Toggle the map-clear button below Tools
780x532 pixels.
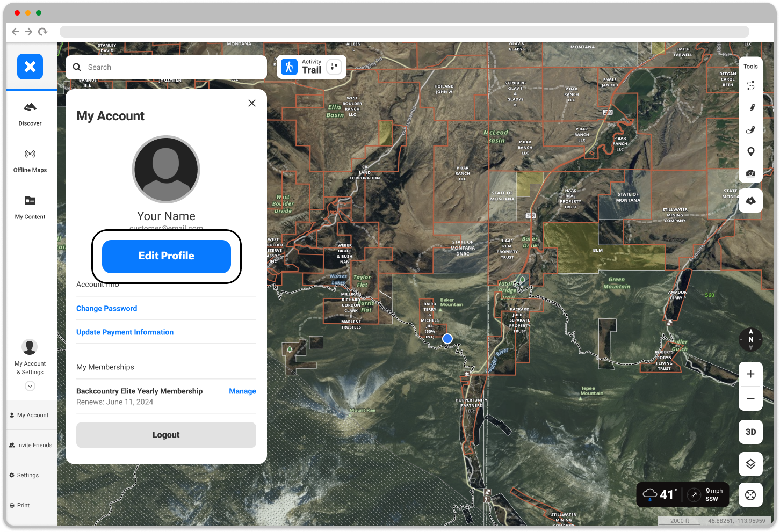[750, 201]
